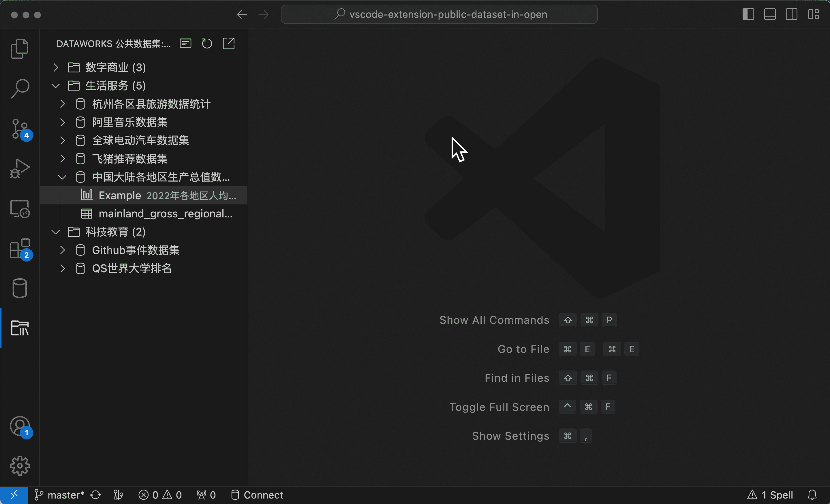Open Run and Debug view

(20, 168)
